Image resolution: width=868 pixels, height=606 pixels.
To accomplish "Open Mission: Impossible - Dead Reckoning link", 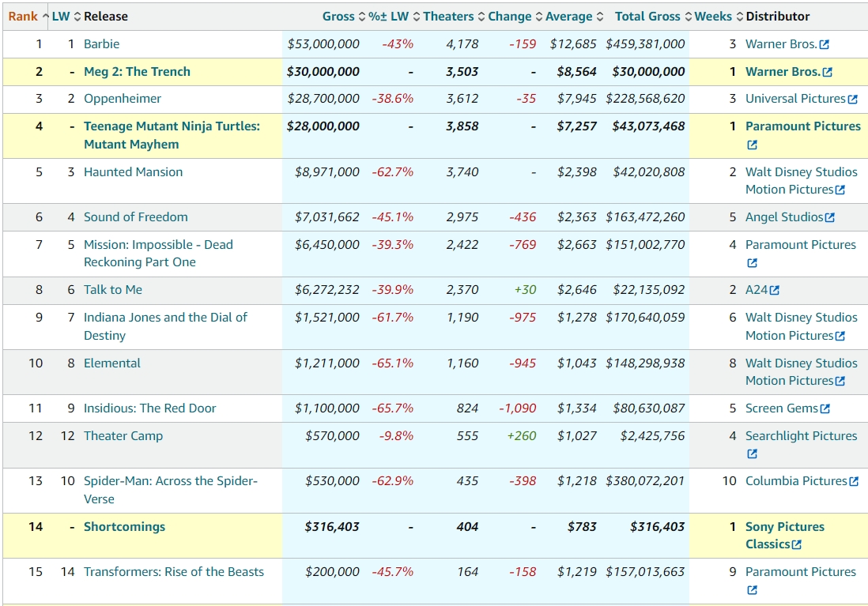I will click(158, 253).
